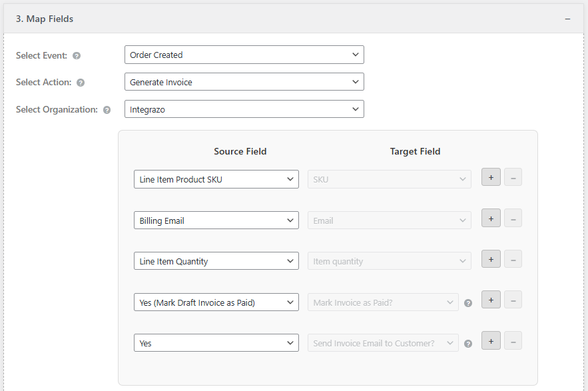Change the Line Item Quantity source field
This screenshot has width=588, height=391.
coord(216,261)
